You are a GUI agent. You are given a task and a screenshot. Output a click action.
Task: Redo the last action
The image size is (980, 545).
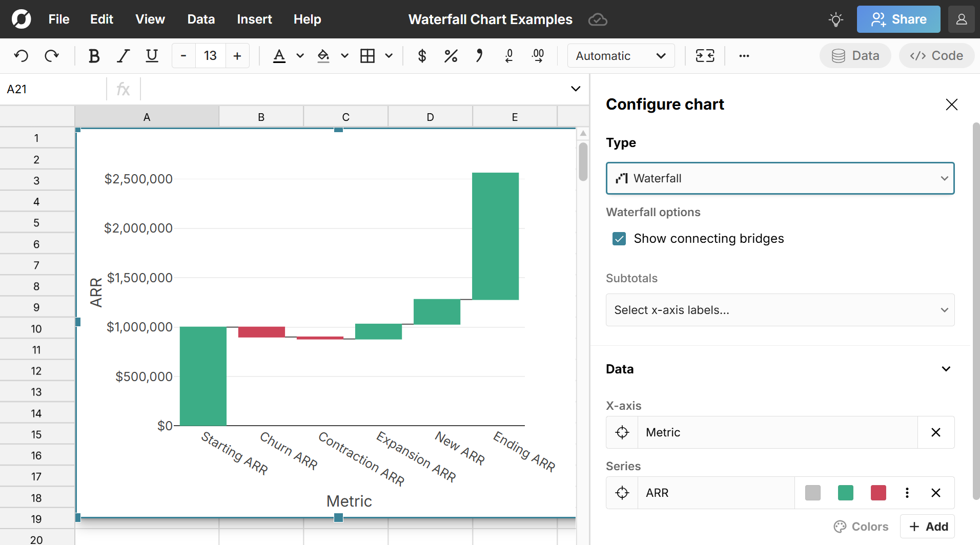pos(52,55)
